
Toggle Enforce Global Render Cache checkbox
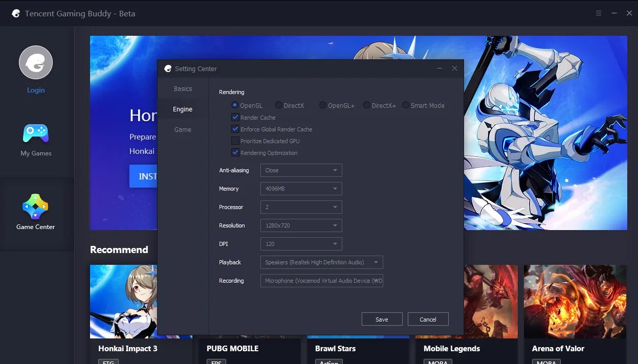[235, 129]
